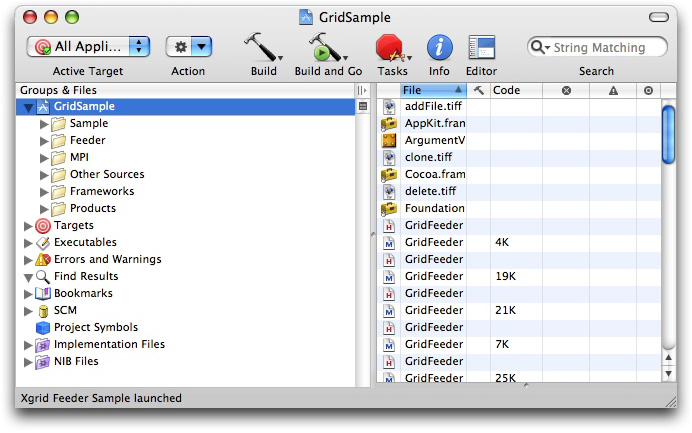692x433 pixels.
Task: Collapse the GridSample project group
Action: [28, 107]
